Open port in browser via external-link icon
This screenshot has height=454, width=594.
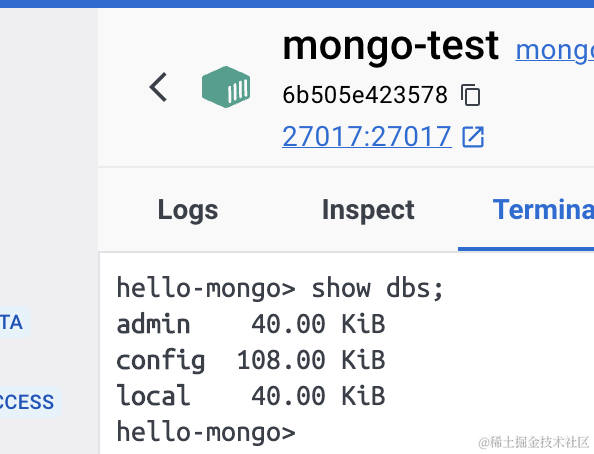[x=473, y=136]
